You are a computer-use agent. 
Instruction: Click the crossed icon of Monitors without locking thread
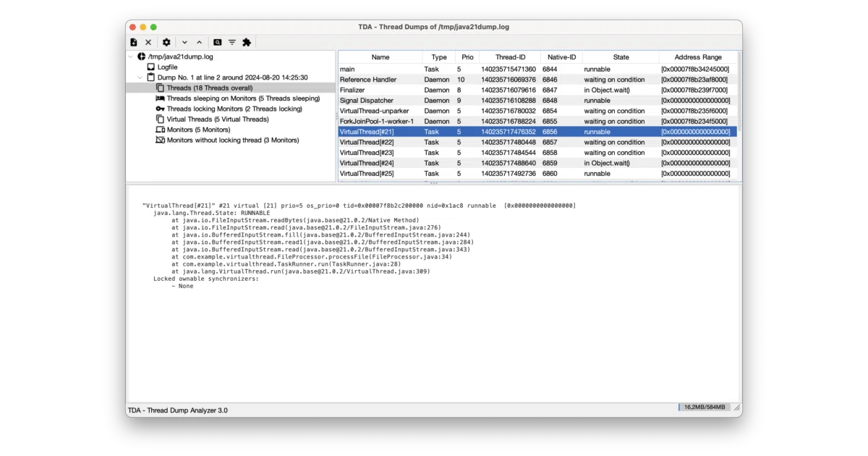point(161,140)
